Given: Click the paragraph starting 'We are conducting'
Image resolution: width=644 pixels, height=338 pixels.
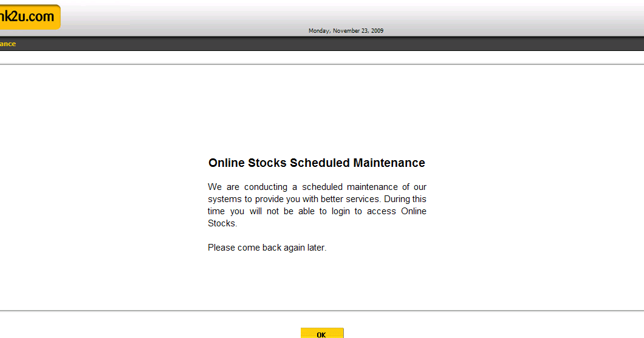Looking at the screenshot, I should click(317, 205).
